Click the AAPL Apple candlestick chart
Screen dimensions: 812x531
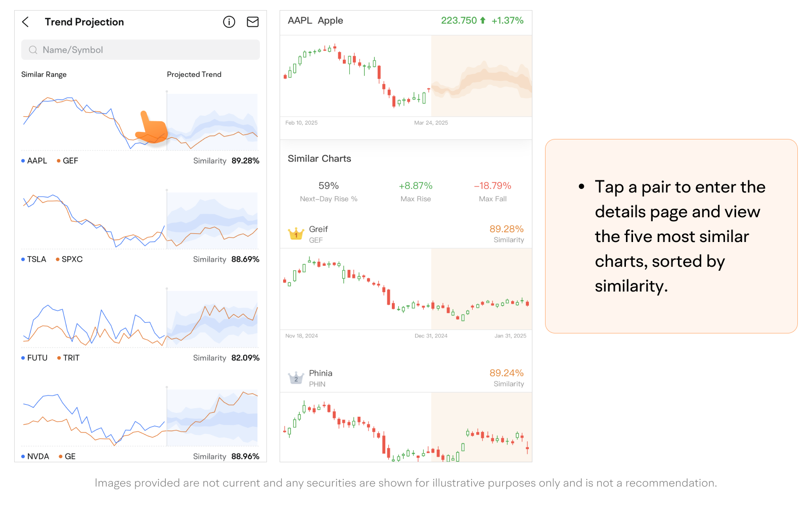pos(405,76)
